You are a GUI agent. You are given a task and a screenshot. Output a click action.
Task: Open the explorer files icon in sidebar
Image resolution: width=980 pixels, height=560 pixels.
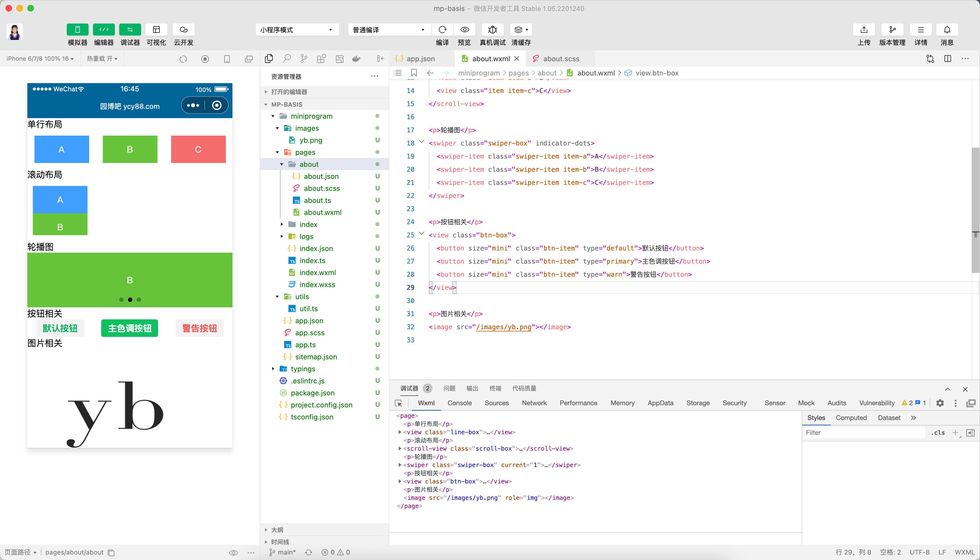[x=269, y=59]
